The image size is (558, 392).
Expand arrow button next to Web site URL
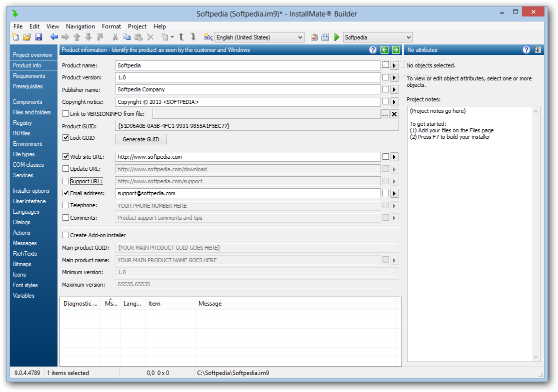click(x=394, y=157)
